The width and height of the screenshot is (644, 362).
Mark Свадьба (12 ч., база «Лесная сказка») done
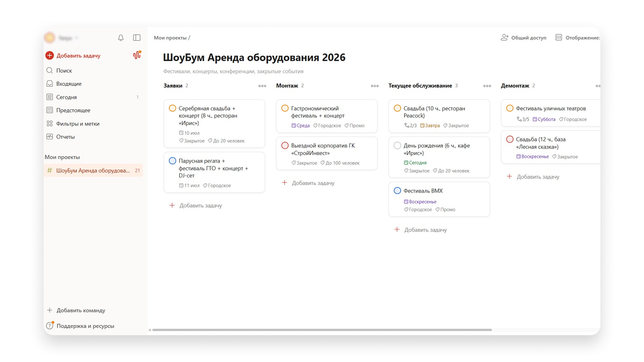click(509, 139)
